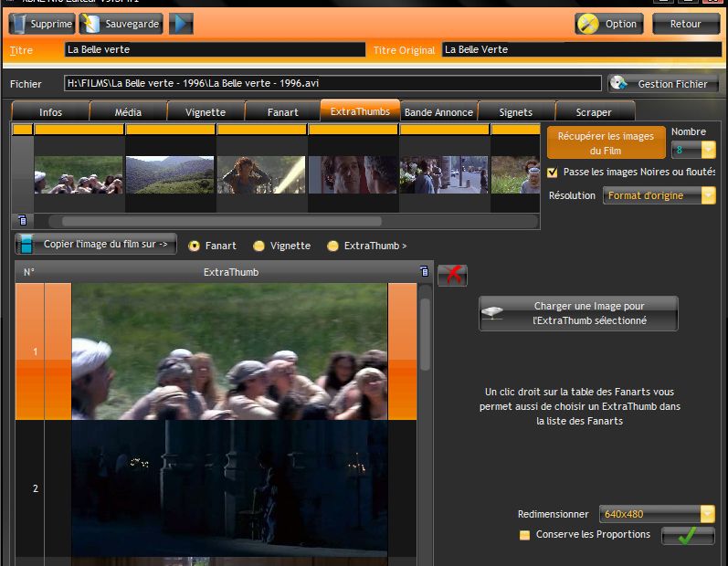Click the ExtraThumb list vertical scrollbar
The width and height of the screenshot is (728, 566).
pos(425,334)
